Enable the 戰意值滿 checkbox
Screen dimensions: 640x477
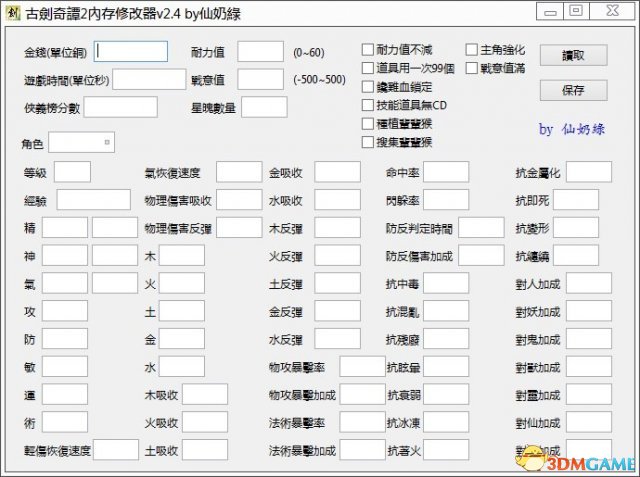tap(472, 68)
